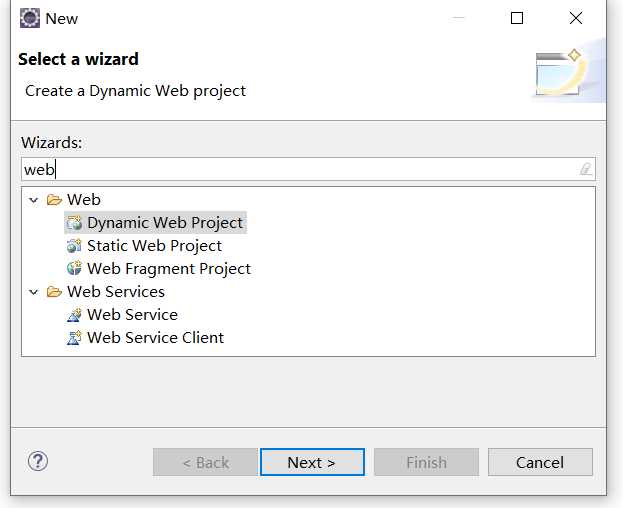Click the Web Services folder icon
The height and width of the screenshot is (508, 623).
(x=54, y=292)
